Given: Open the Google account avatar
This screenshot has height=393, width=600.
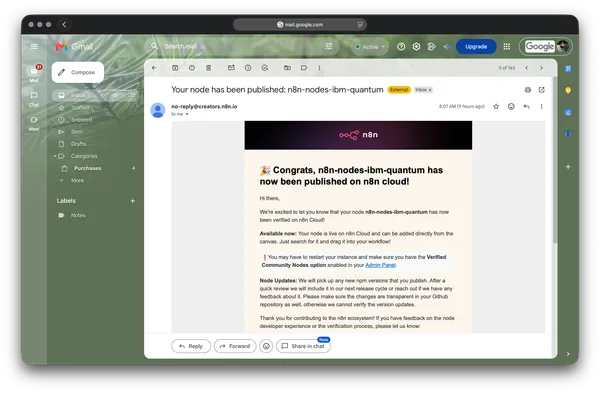Looking at the screenshot, I should [x=563, y=46].
